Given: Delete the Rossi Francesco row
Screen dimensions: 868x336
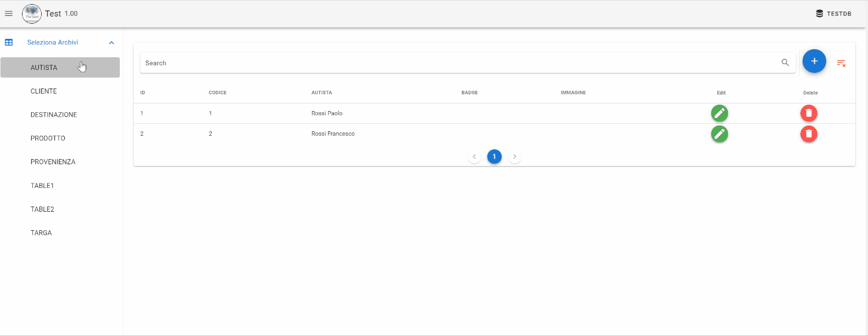Looking at the screenshot, I should 809,134.
